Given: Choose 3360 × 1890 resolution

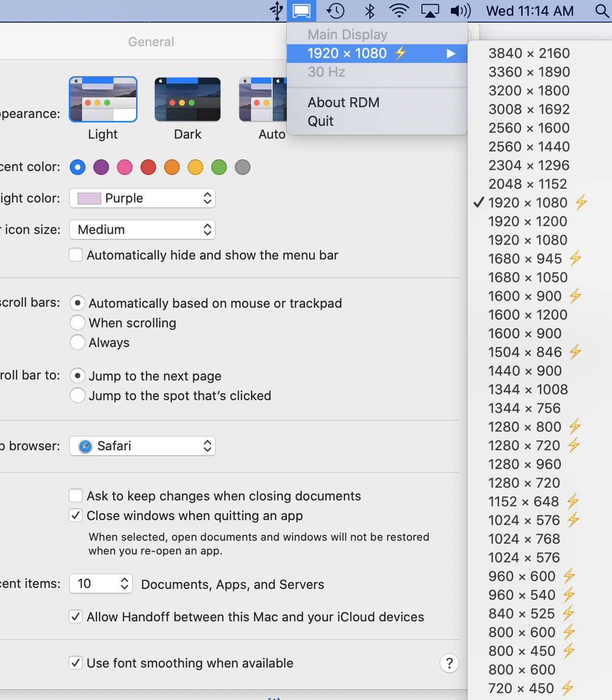Looking at the screenshot, I should coord(540,72).
